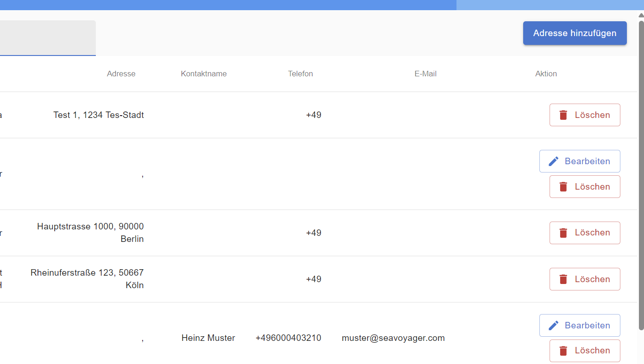This screenshot has height=364, width=644.
Task: Click the trash icon in the second table row
Action: point(563,187)
